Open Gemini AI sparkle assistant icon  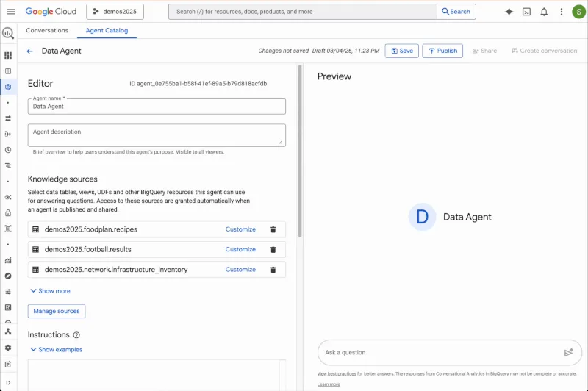click(x=509, y=12)
